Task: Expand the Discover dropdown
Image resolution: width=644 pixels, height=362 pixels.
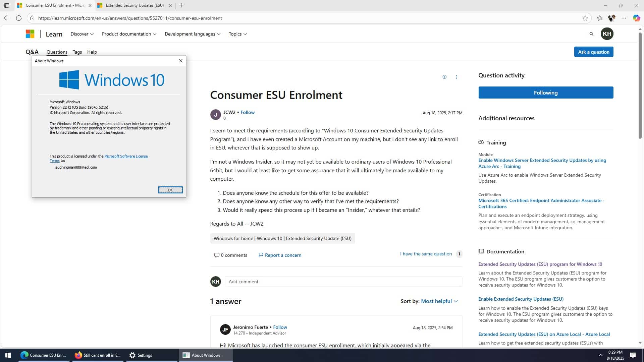Action: [x=82, y=34]
